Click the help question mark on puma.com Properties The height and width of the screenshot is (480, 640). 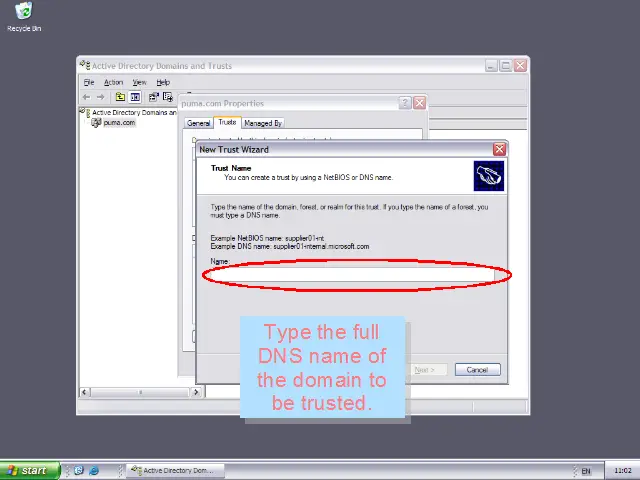pos(405,103)
